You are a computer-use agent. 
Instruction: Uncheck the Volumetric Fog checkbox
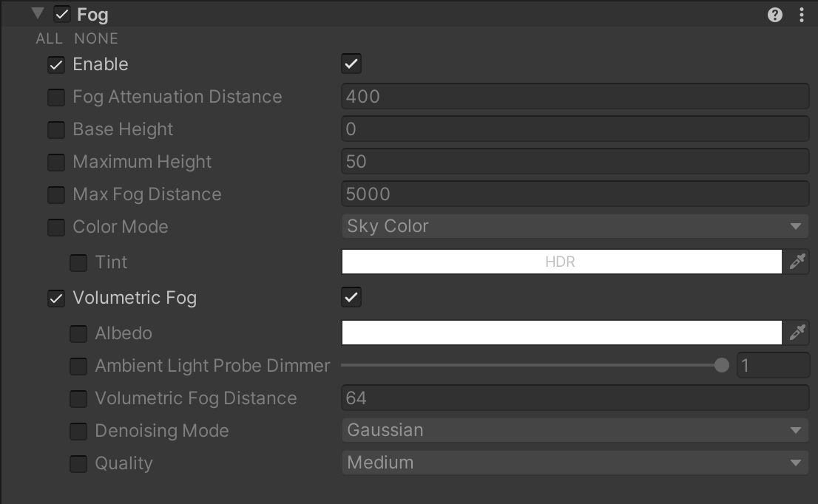click(x=351, y=297)
